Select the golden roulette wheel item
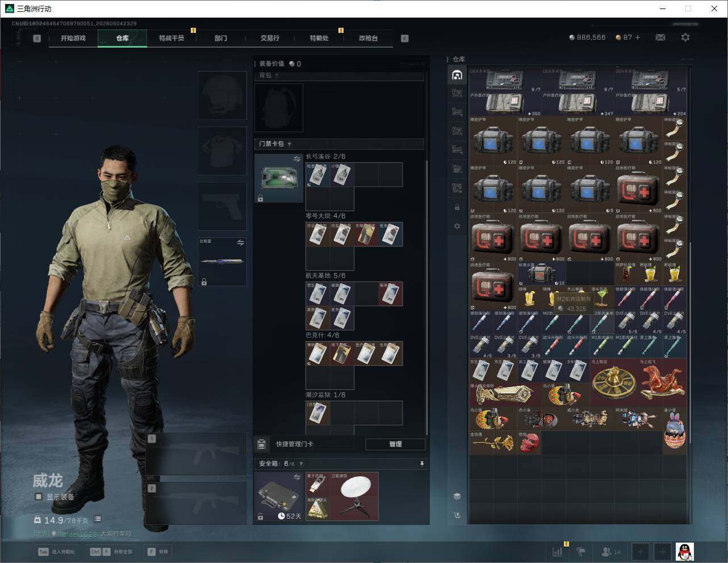 [x=614, y=382]
